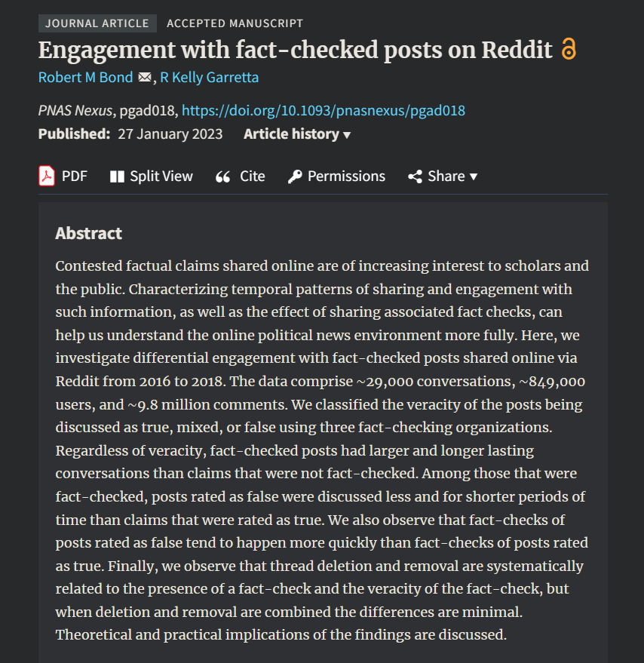
Task: Open the Share dropdown arrow
Action: coord(474,176)
